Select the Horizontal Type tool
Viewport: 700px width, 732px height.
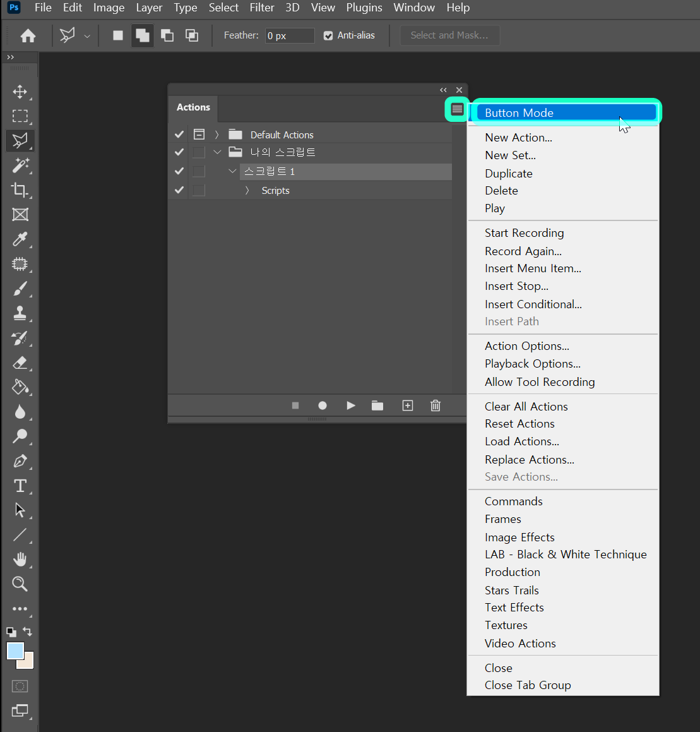click(x=20, y=486)
